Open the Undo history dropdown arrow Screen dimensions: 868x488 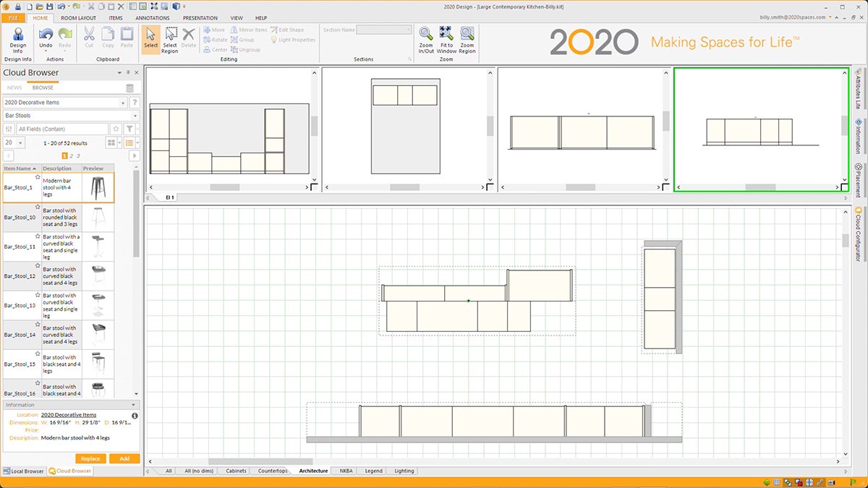(46, 51)
